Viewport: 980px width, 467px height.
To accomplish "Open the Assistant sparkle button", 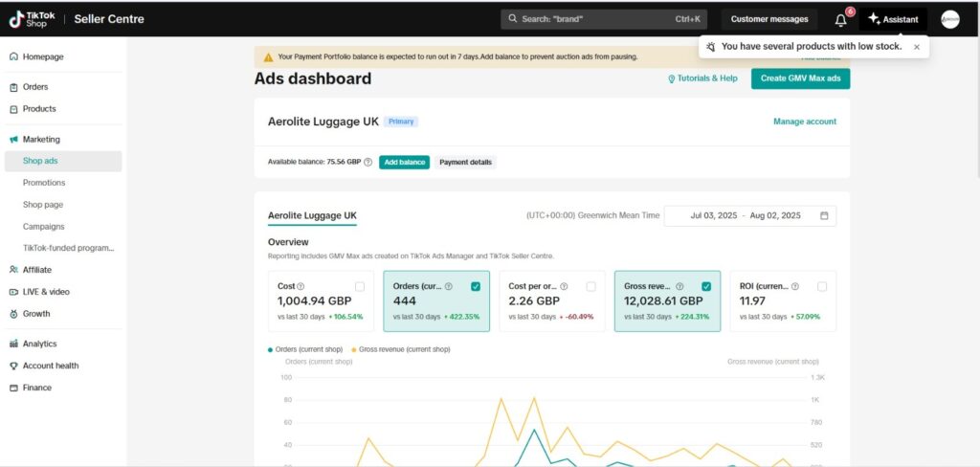I will [893, 19].
